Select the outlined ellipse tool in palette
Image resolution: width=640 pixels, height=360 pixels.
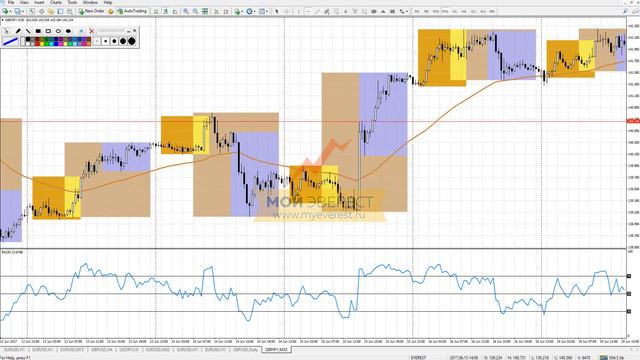click(58, 31)
